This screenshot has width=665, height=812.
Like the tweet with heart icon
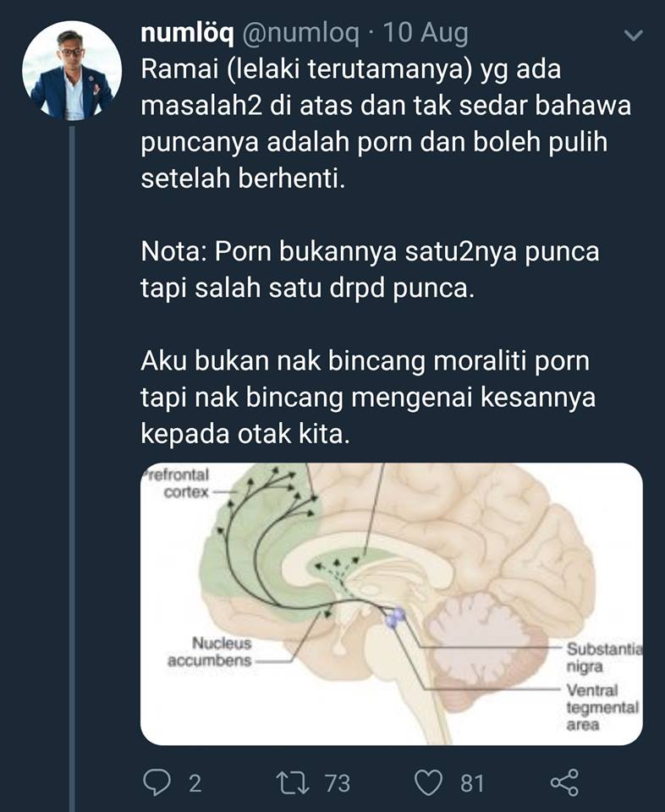coord(429,782)
